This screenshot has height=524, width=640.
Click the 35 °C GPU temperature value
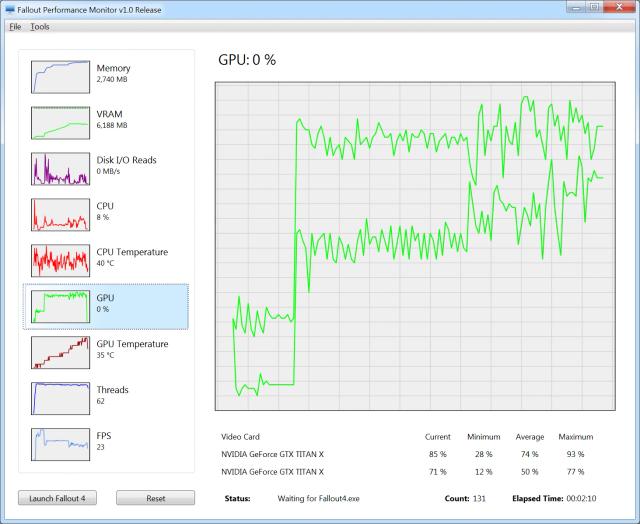coord(105,355)
